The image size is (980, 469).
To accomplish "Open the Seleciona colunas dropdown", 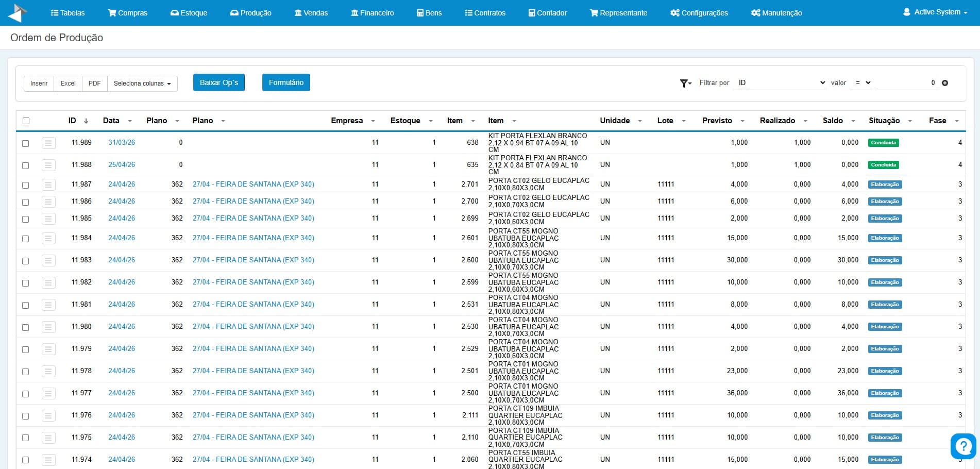I will click(x=142, y=83).
